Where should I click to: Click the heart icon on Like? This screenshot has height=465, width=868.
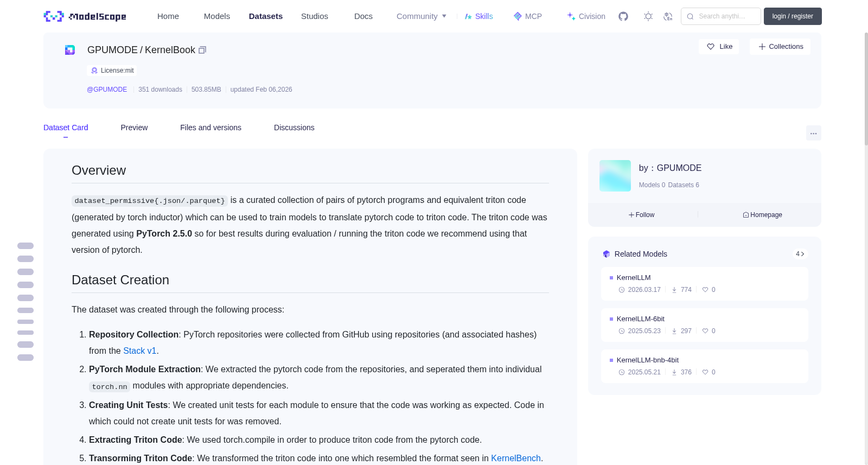point(711,47)
